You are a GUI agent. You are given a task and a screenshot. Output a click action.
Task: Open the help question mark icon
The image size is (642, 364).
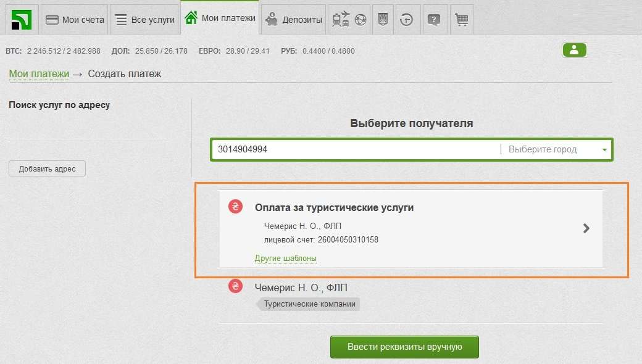(x=433, y=20)
